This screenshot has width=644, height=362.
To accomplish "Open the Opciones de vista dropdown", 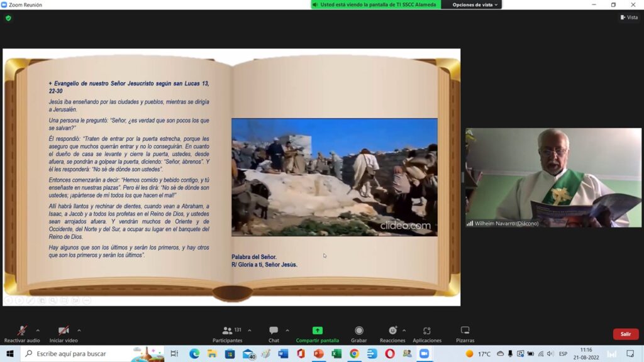I will (x=475, y=4).
